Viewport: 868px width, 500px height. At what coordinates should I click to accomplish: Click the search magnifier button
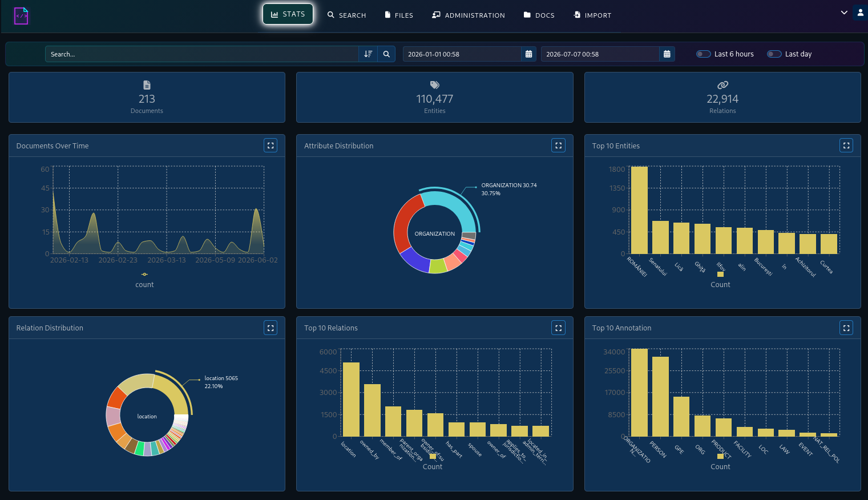tap(386, 54)
